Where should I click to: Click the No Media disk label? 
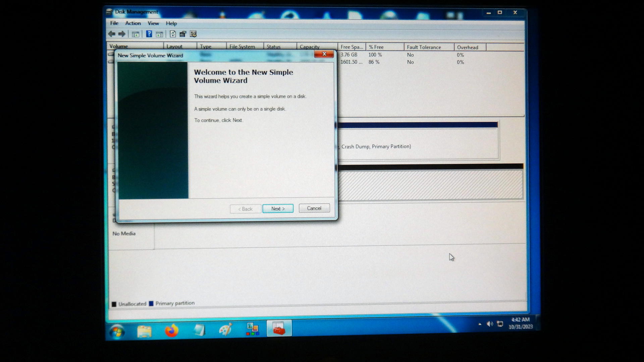(x=124, y=234)
